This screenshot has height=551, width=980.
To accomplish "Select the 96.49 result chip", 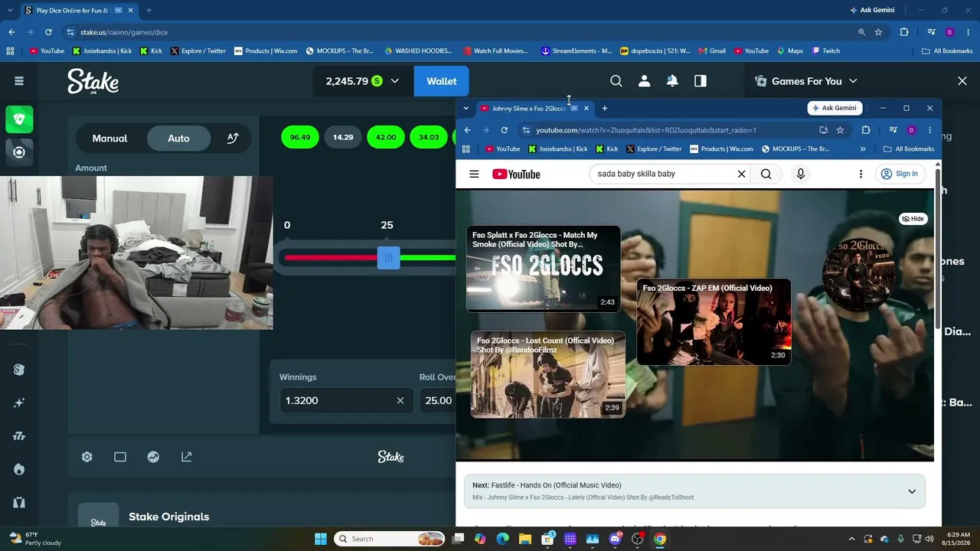I will (300, 137).
